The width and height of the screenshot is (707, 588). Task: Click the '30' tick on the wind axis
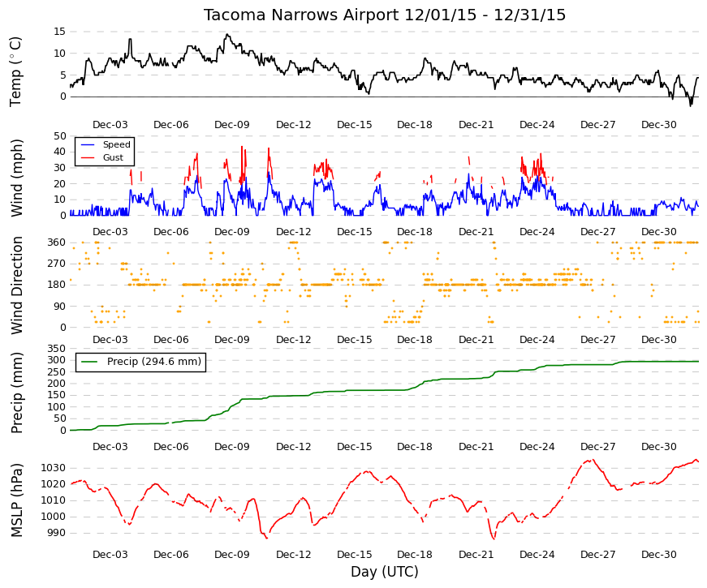pyautogui.click(x=59, y=168)
